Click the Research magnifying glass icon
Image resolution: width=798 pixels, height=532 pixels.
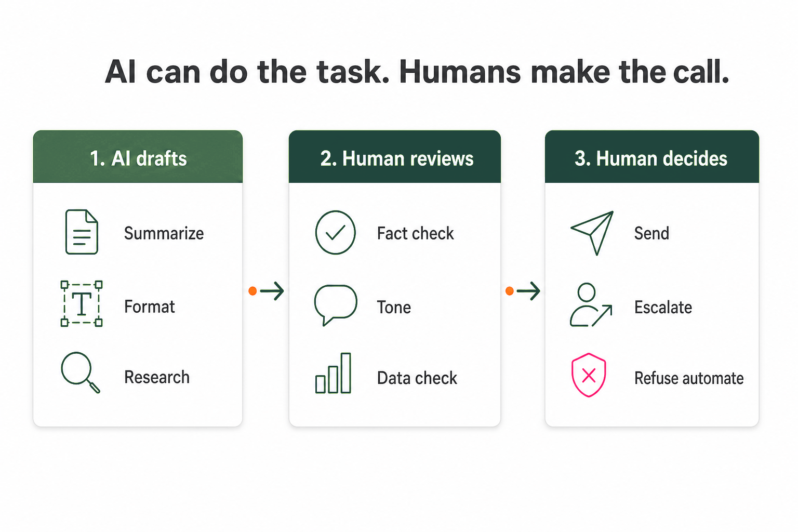coord(81,373)
